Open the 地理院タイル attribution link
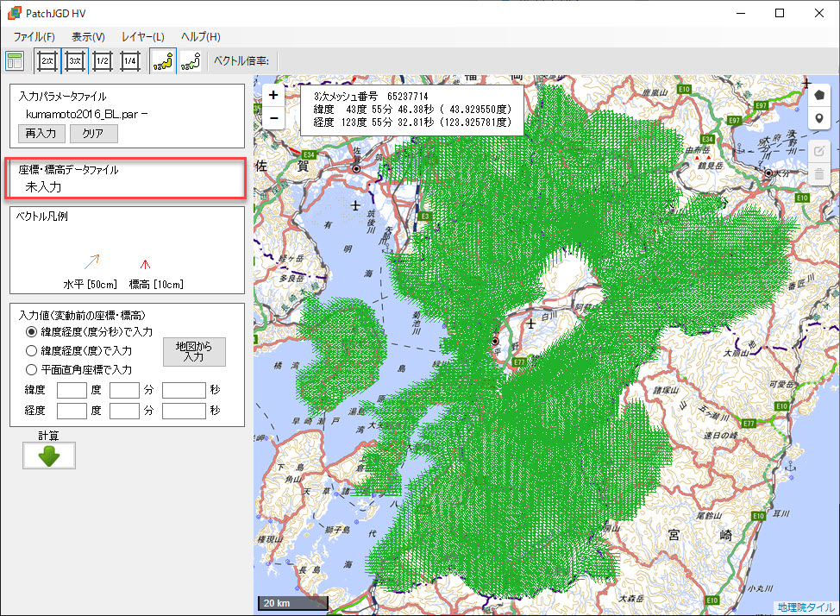 click(806, 607)
